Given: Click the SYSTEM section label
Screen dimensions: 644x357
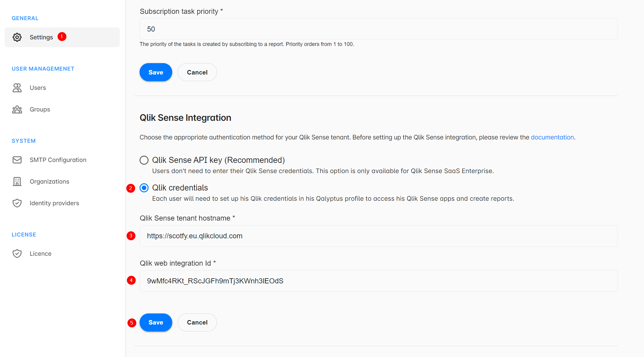Looking at the screenshot, I should click(x=24, y=141).
